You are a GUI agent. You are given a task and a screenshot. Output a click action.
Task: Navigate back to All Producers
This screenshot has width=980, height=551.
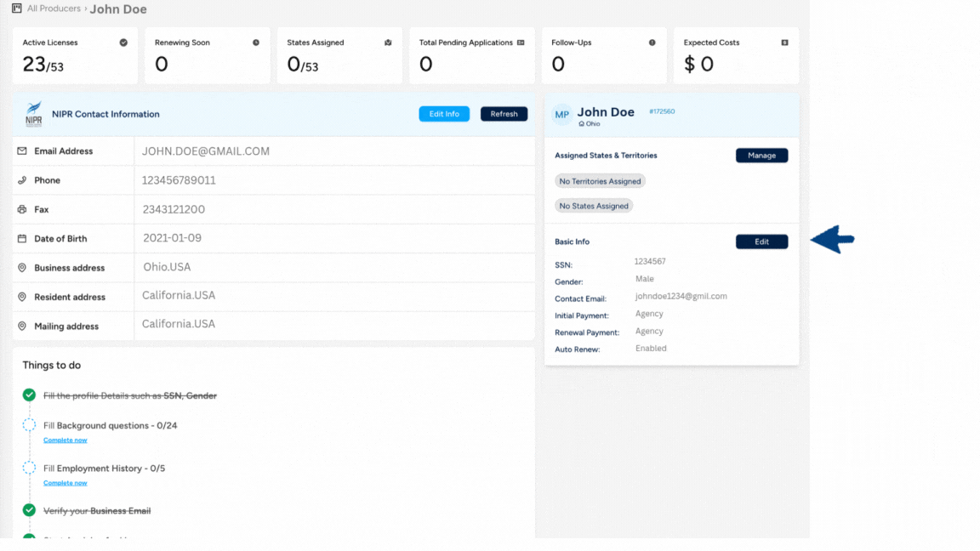54,9
